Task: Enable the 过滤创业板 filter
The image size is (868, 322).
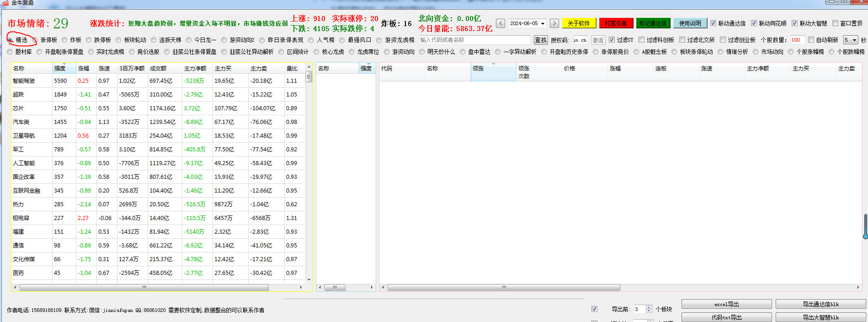Action: (723, 40)
